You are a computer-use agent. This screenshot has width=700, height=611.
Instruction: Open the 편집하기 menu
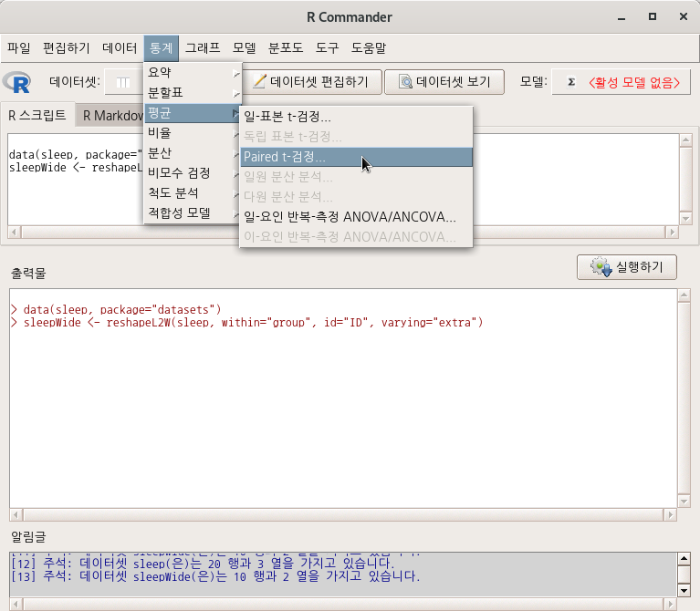(67, 47)
